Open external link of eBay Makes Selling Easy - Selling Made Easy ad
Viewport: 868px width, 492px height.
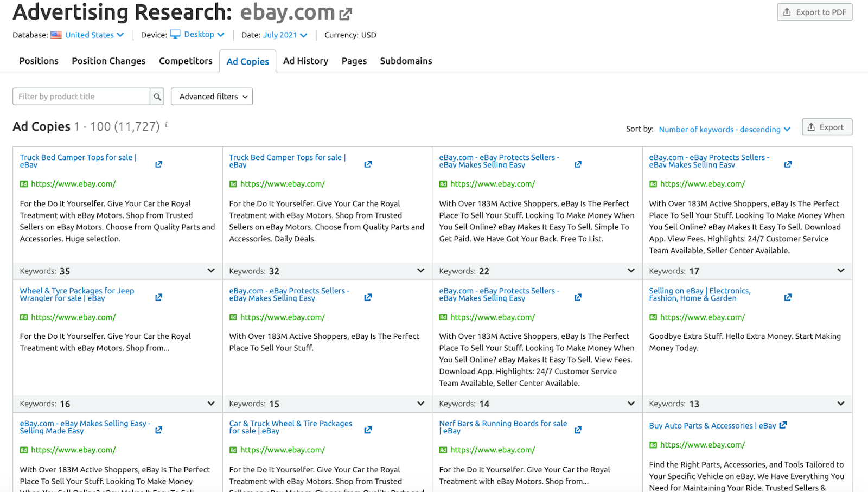click(x=158, y=430)
